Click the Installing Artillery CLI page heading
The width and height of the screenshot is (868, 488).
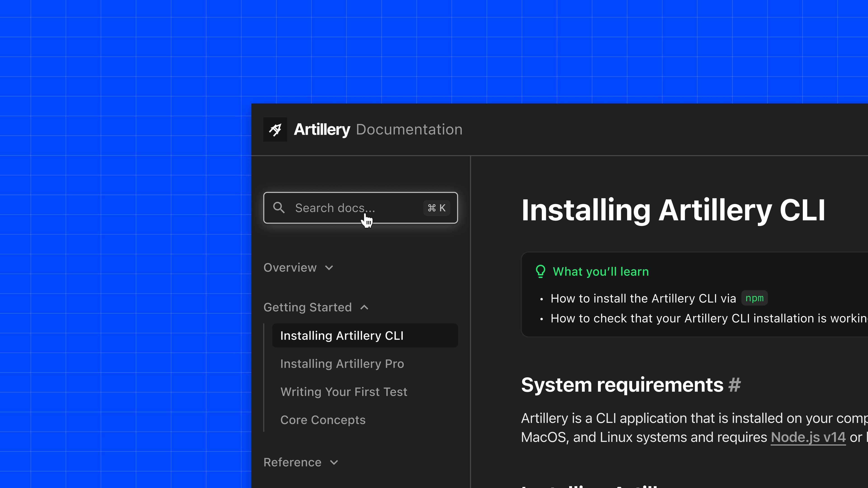point(673,211)
